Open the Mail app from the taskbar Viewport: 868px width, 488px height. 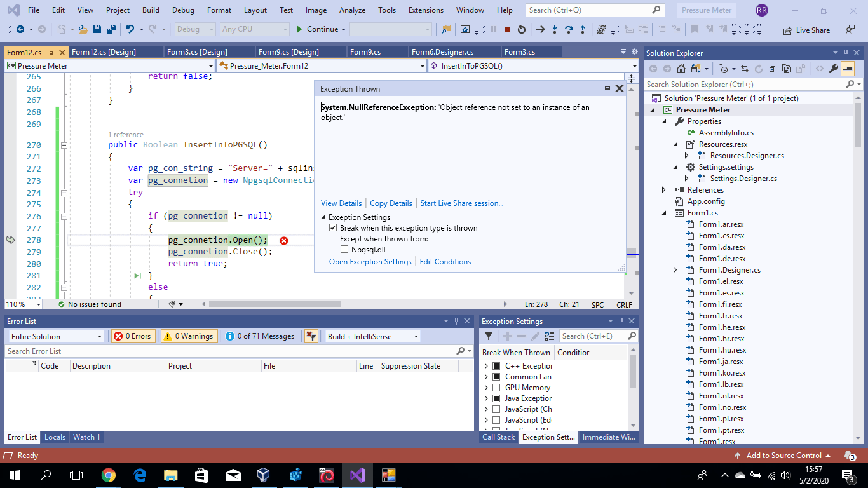click(233, 475)
